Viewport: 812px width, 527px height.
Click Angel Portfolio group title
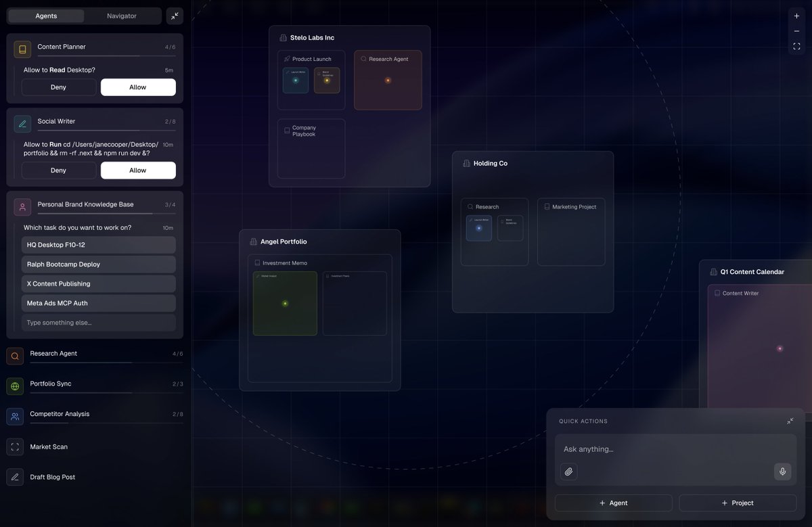point(284,242)
